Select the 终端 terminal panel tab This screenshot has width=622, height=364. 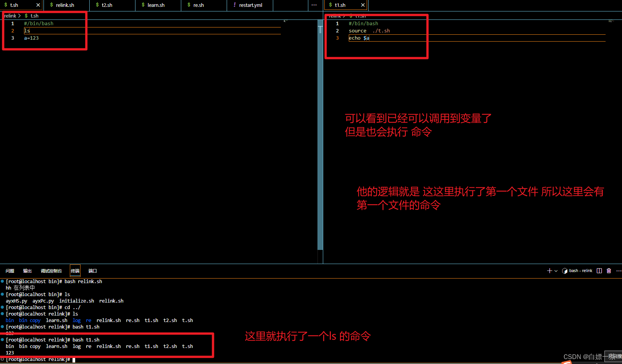click(75, 271)
